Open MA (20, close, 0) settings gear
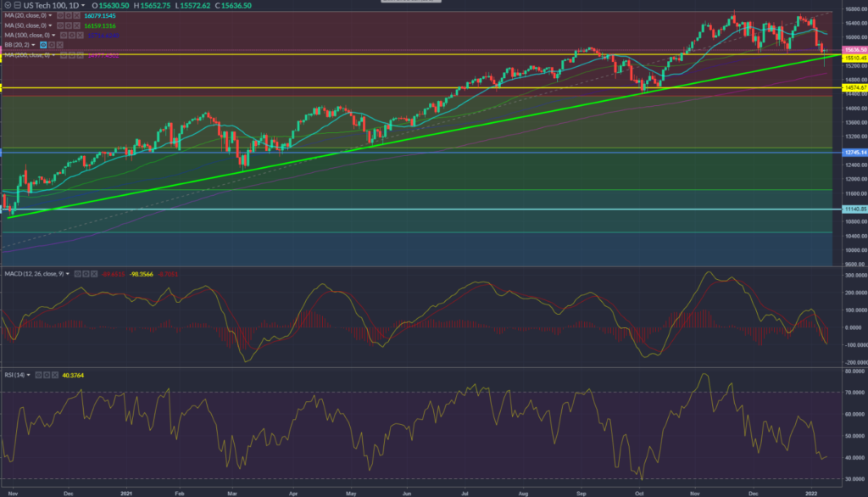868x497 pixels. tap(68, 16)
